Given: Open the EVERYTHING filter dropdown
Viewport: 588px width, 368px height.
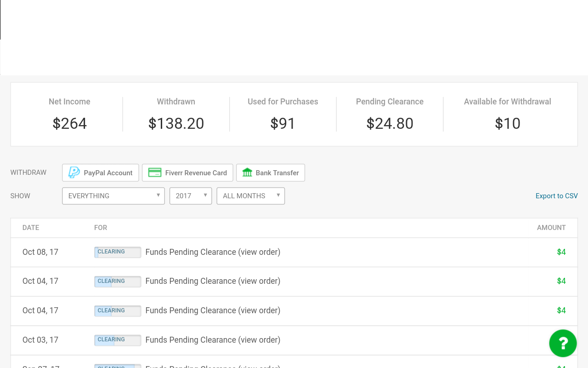Looking at the screenshot, I should coord(113,196).
